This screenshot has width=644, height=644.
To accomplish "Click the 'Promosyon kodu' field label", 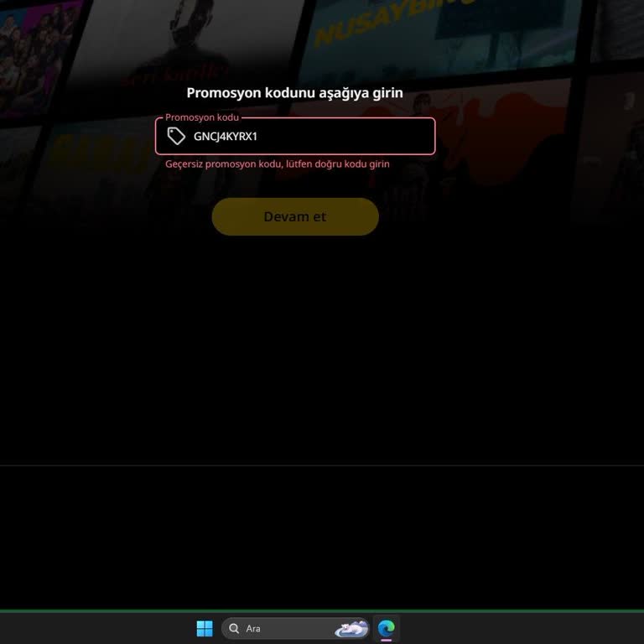I will [x=202, y=117].
